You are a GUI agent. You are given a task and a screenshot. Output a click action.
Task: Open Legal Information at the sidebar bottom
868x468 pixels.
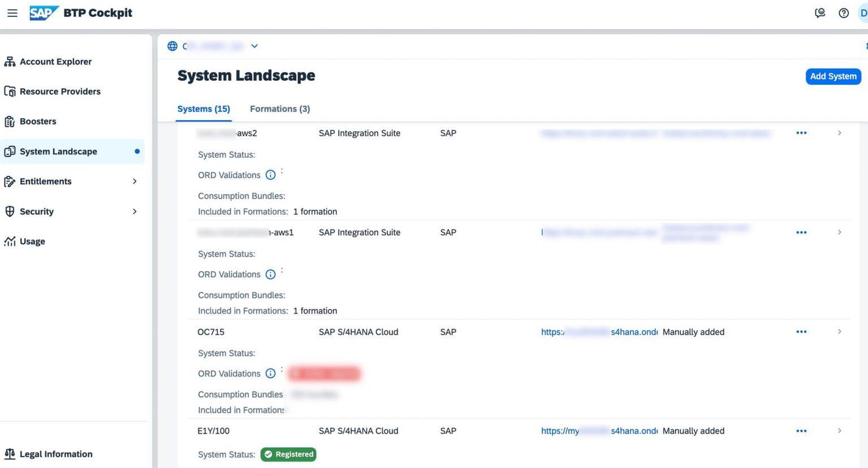[x=55, y=454]
